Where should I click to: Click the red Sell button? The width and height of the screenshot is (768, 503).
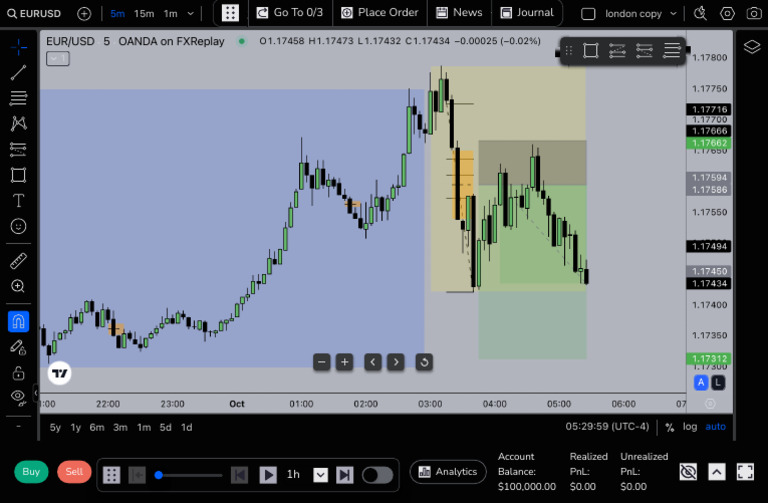point(74,472)
